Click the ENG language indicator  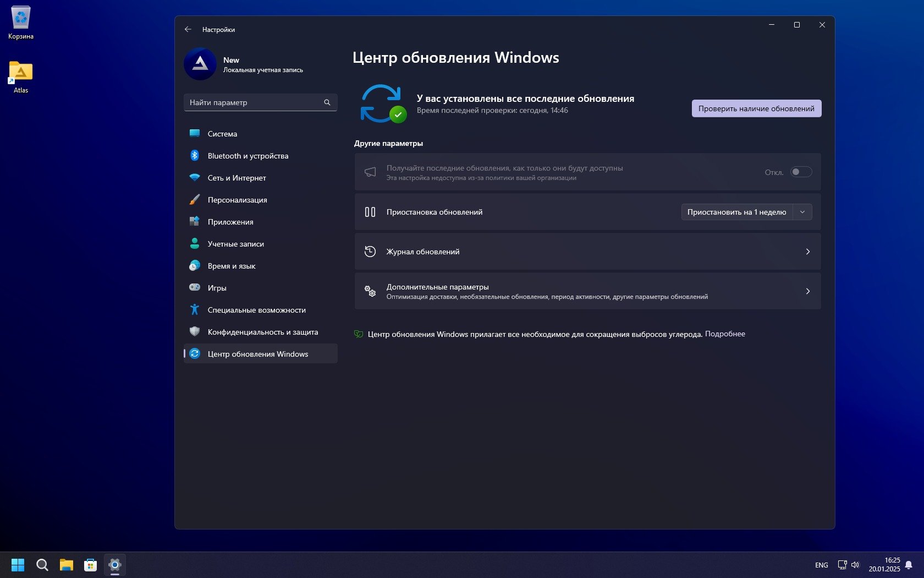[821, 565]
